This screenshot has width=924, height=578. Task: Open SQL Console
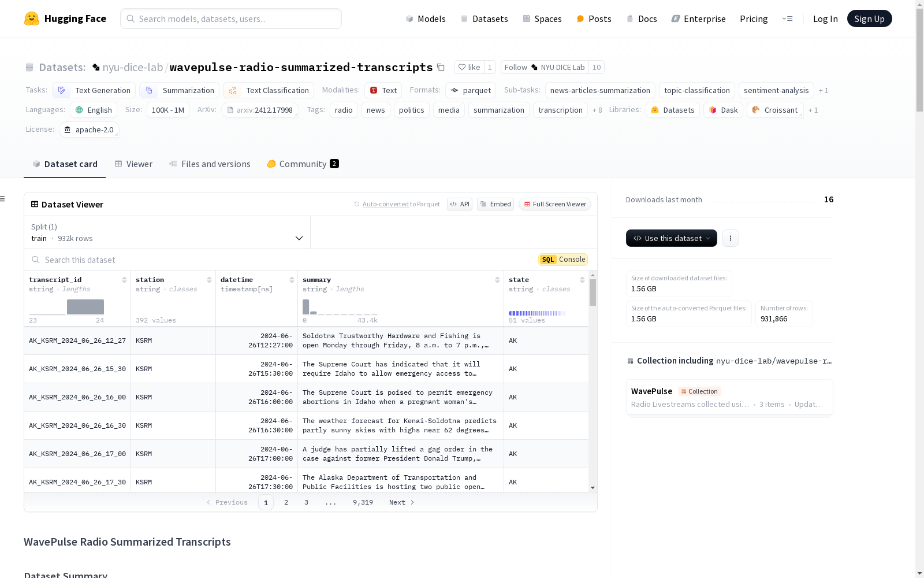563,260
